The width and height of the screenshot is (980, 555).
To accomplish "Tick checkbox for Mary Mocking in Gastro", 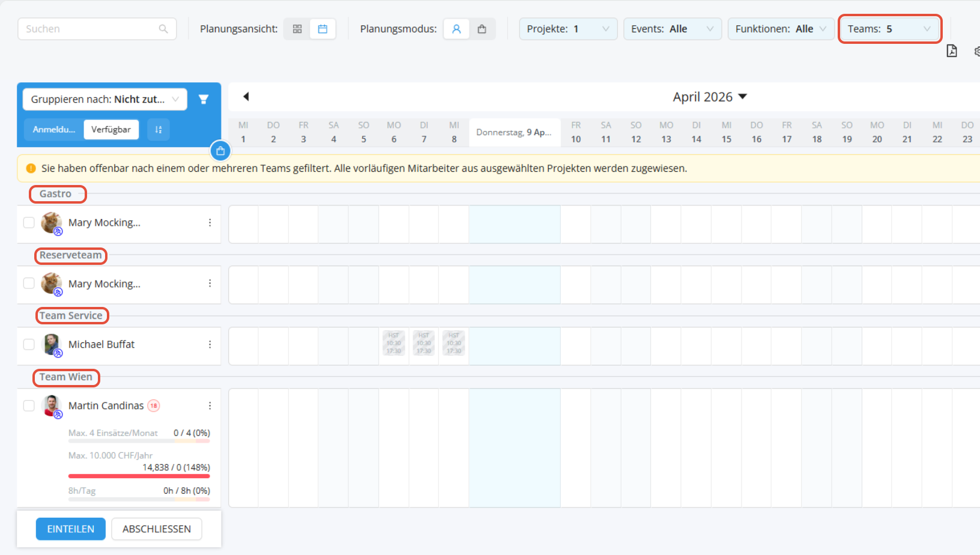I will tap(29, 222).
